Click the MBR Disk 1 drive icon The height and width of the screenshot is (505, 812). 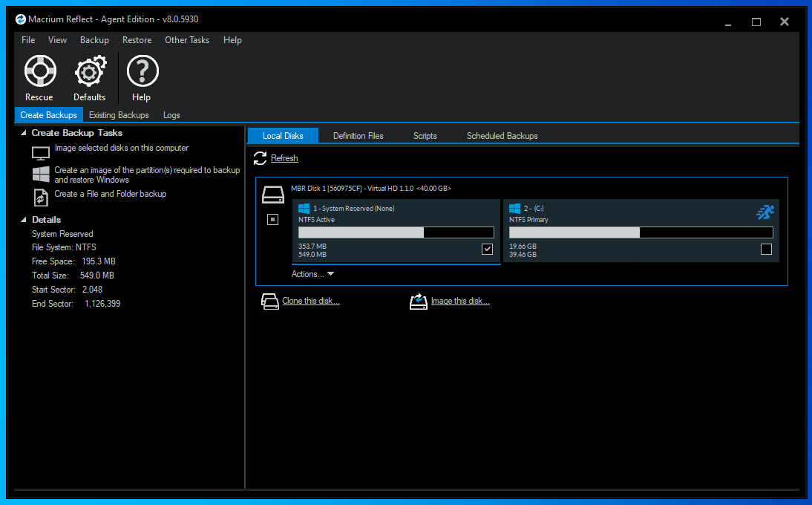[x=273, y=195]
